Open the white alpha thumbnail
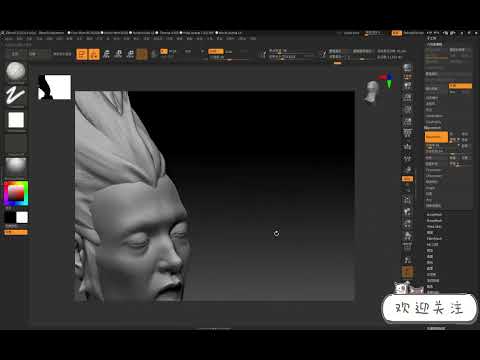The height and width of the screenshot is (360, 480). [16, 120]
